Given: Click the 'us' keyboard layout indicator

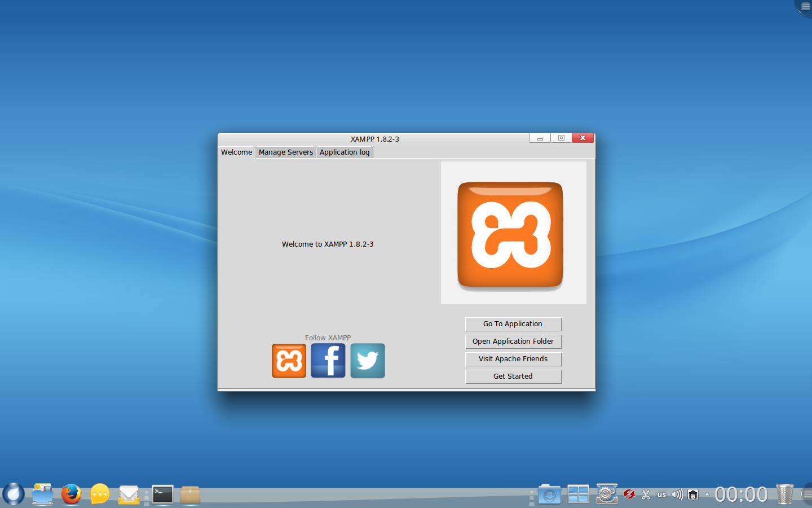Looking at the screenshot, I should (662, 495).
